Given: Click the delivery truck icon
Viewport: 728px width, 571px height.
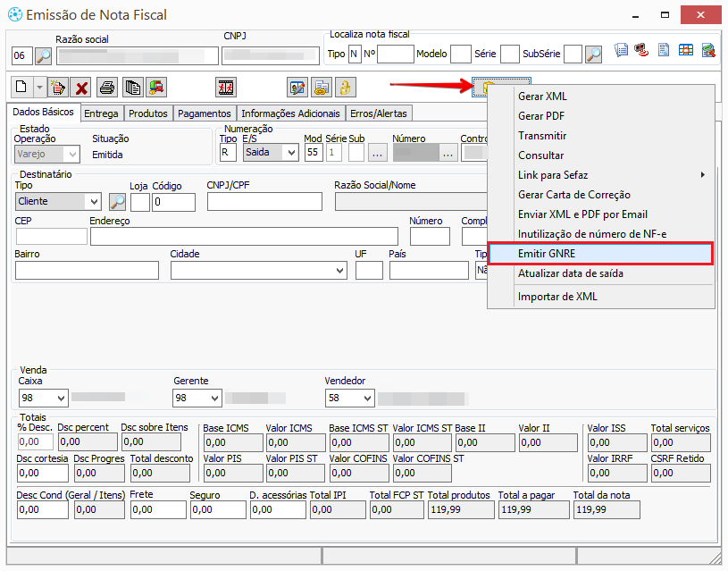Looking at the screenshot, I should (156, 87).
